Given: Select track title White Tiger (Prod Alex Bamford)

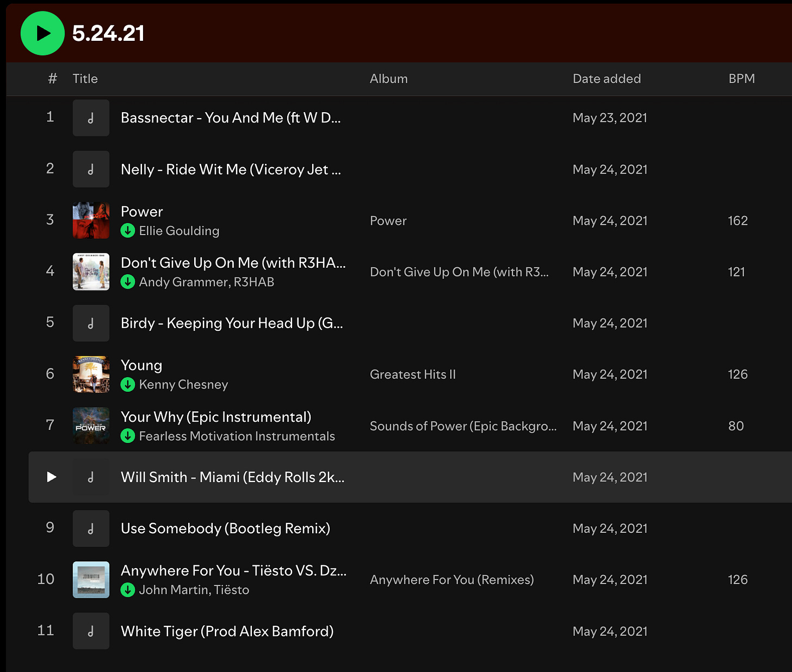Looking at the screenshot, I should pyautogui.click(x=227, y=632).
